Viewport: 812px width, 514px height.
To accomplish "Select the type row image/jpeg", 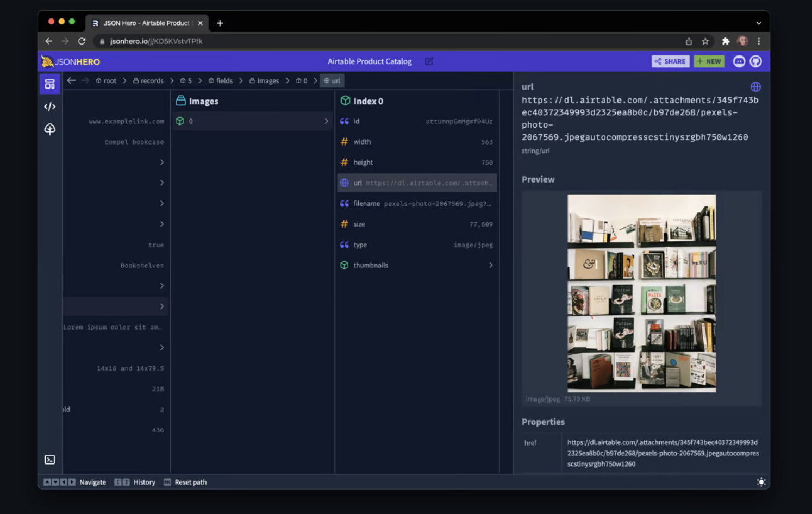I will [x=417, y=245].
